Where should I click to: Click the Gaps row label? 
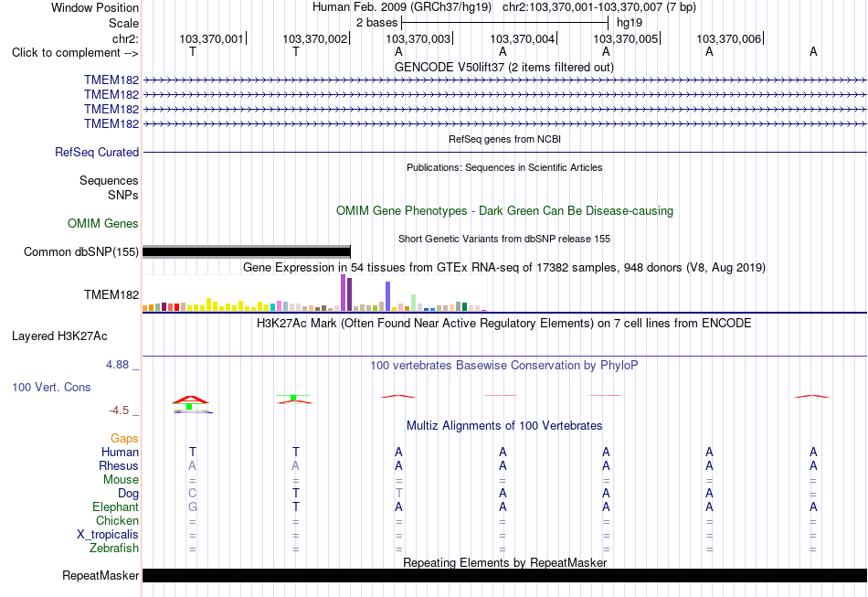pyautogui.click(x=124, y=439)
